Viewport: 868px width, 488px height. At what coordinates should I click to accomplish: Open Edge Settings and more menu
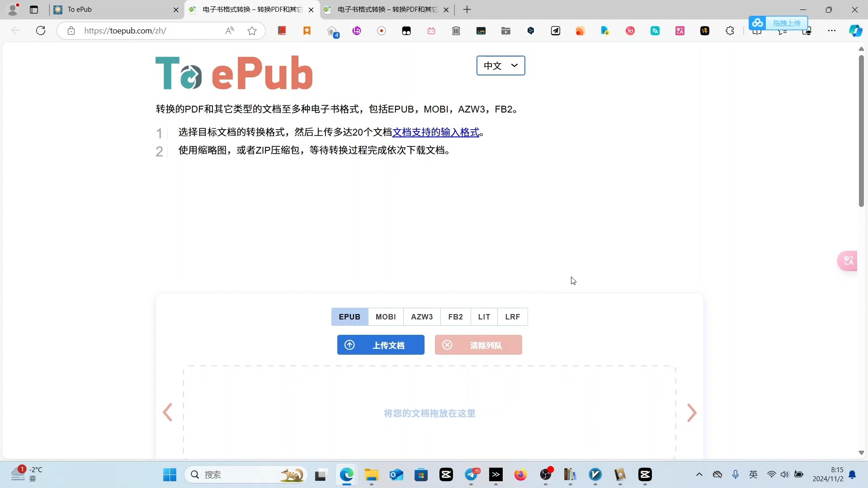[x=832, y=30]
